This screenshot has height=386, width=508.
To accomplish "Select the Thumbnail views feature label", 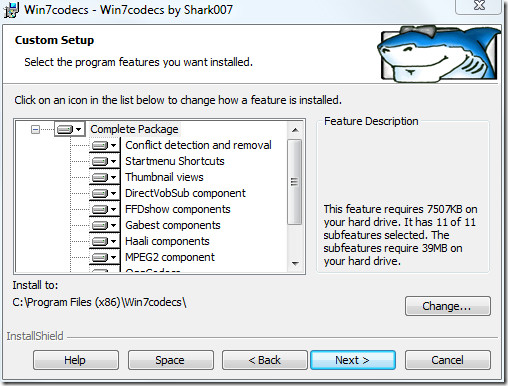I will [x=164, y=177].
